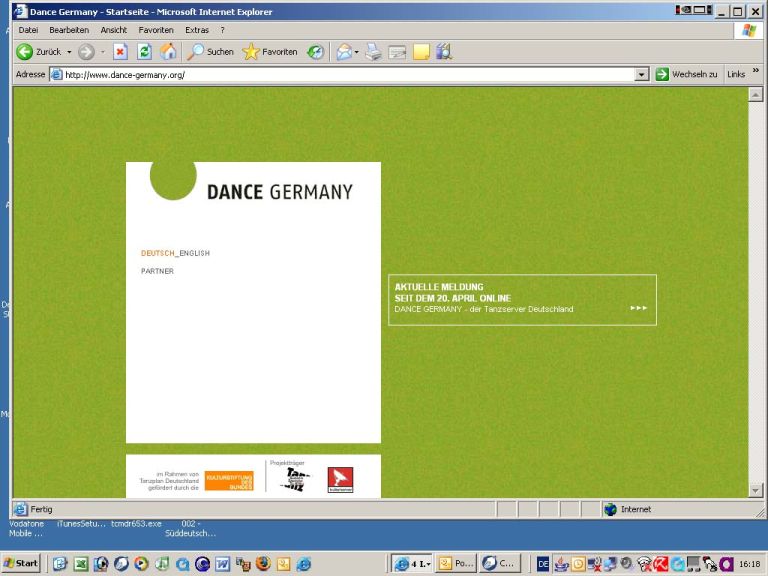Switch to the C... taskbar window
Image resolution: width=768 pixels, height=576 pixels.
(500, 564)
